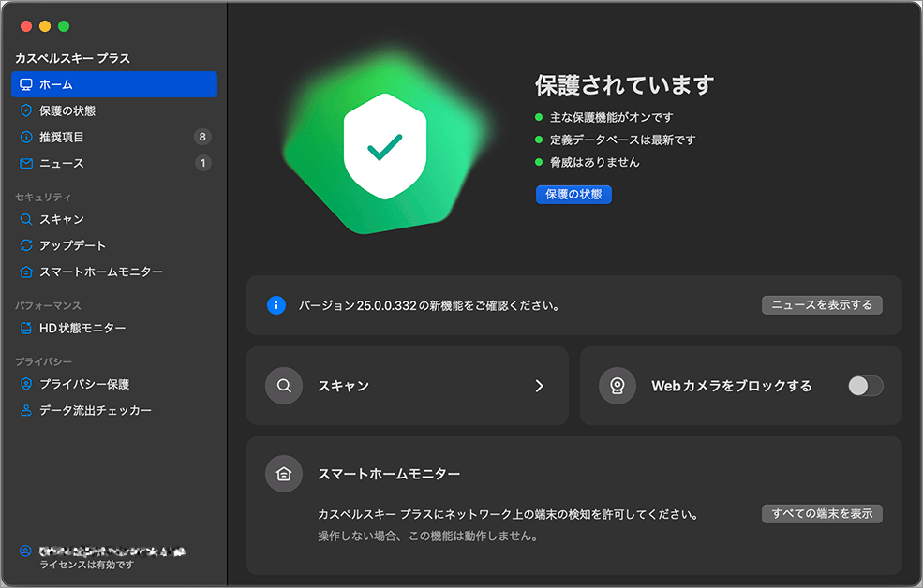Screen dimensions: 923x588
Task: Click the badge showing 1 on ニュース
Action: (203, 163)
